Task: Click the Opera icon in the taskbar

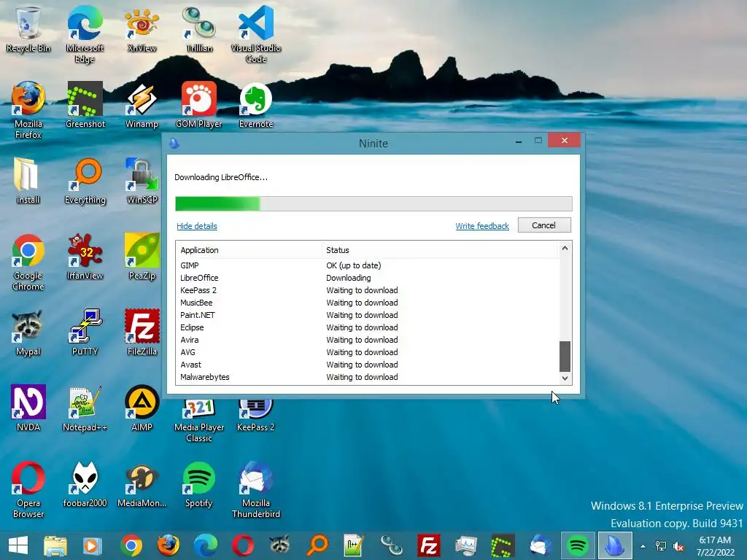Action: pos(243,545)
